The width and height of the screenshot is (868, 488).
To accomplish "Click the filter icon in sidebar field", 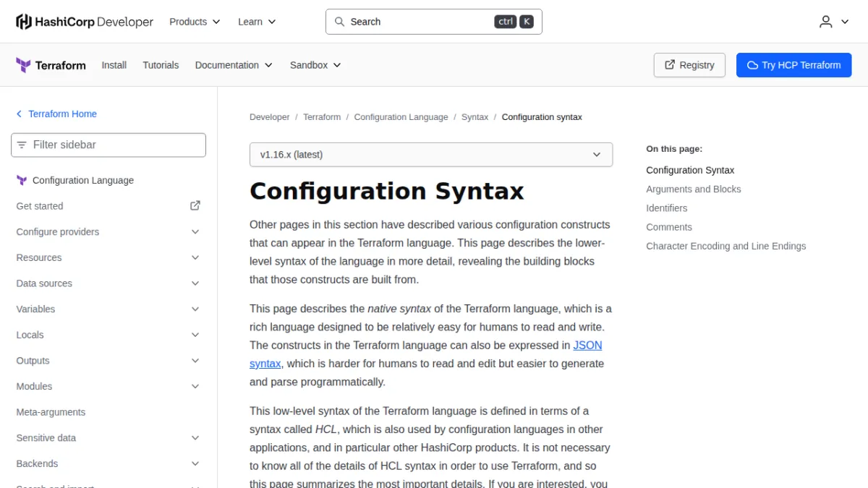I will tap(22, 145).
